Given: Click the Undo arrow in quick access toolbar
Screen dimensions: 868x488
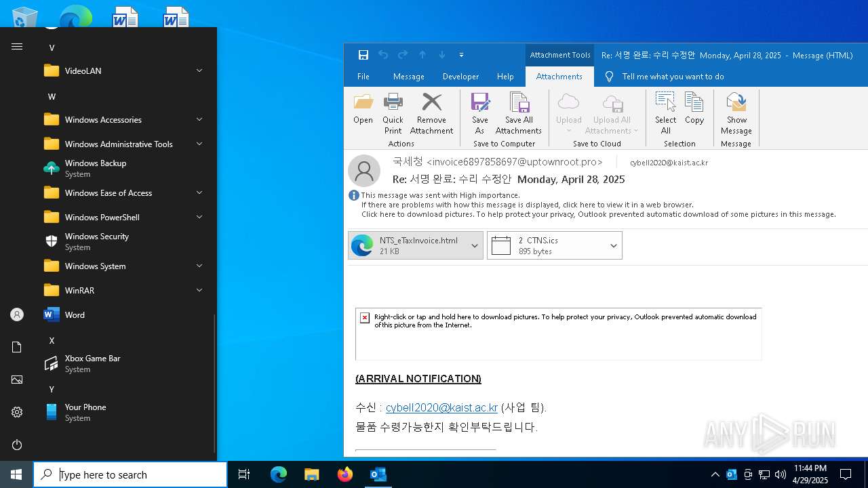Looking at the screenshot, I should (383, 55).
